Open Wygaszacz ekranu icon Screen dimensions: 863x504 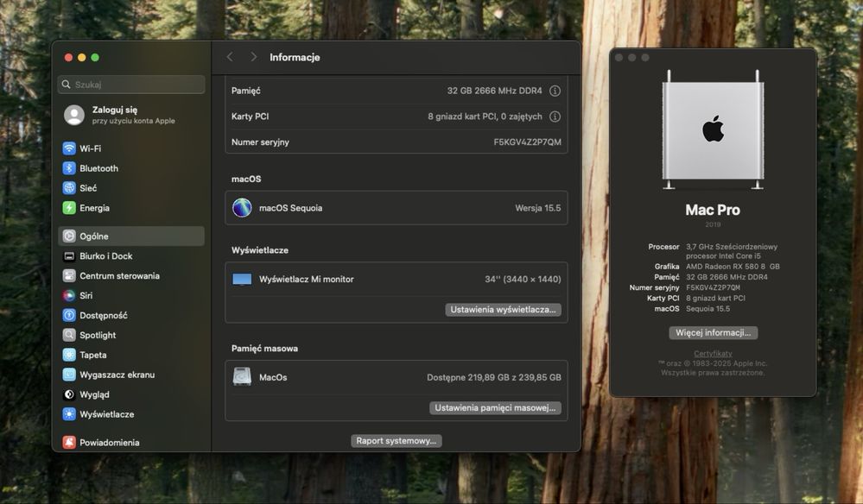tap(69, 375)
